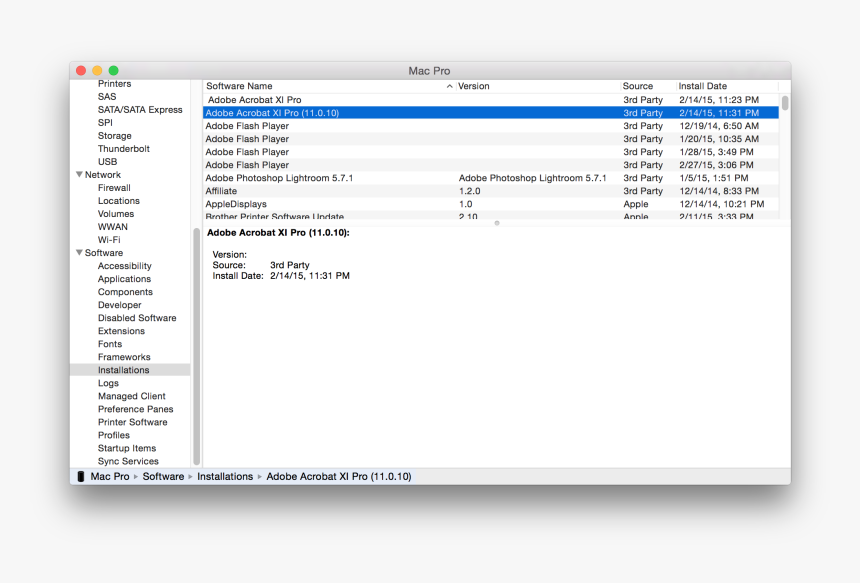Sort the list by Version
The height and width of the screenshot is (583, 860).
(x=472, y=86)
